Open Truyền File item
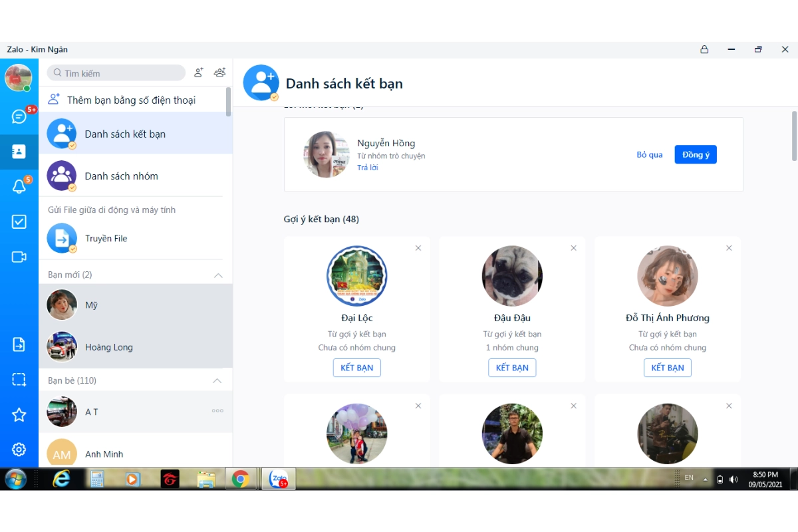Screen dimensions: 798x532 [x=106, y=239]
